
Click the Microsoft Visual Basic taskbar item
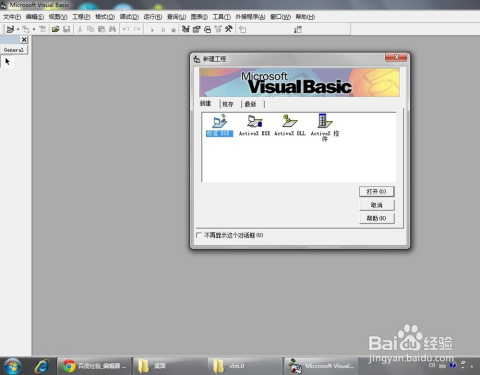[x=321, y=366]
